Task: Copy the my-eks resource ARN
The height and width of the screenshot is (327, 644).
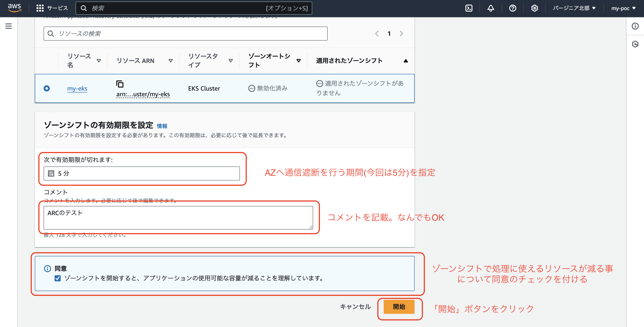Action: (120, 84)
